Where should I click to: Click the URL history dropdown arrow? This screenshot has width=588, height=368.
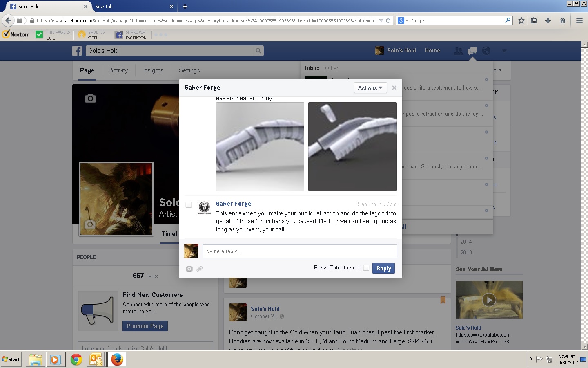[x=381, y=20]
